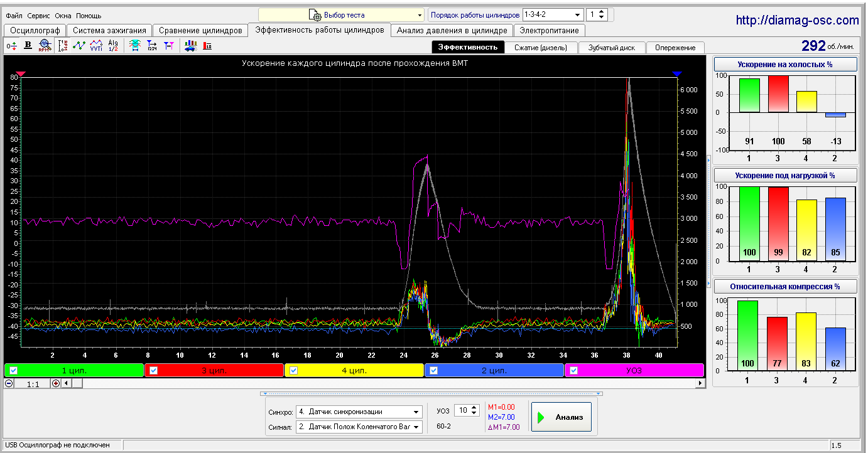Collapse the bottom settings panel with the splitter bar

click(431, 393)
